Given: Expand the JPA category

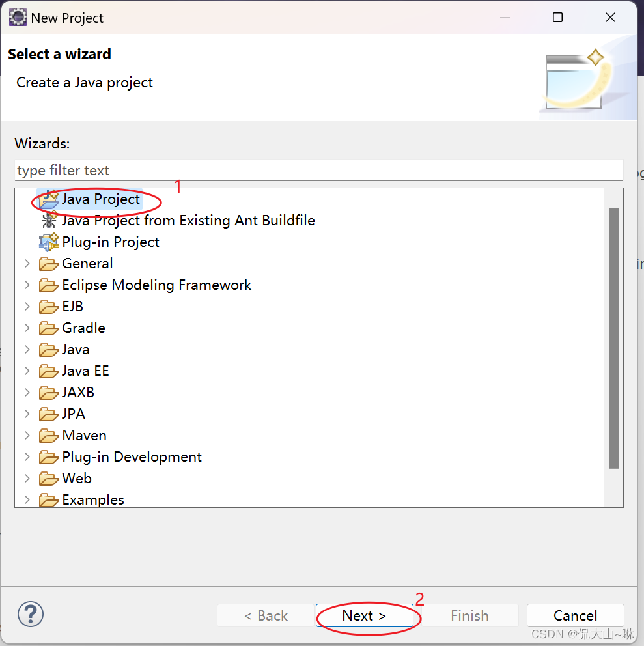Looking at the screenshot, I should click(x=27, y=414).
